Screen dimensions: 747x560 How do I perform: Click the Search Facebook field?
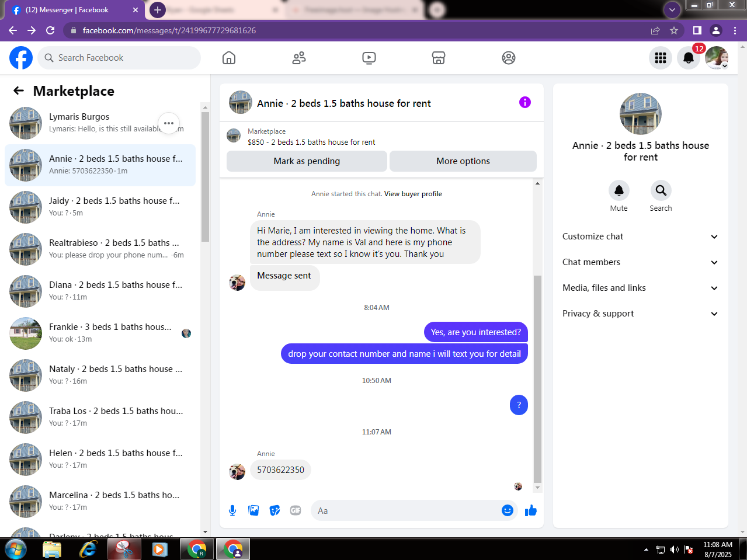tap(120, 58)
